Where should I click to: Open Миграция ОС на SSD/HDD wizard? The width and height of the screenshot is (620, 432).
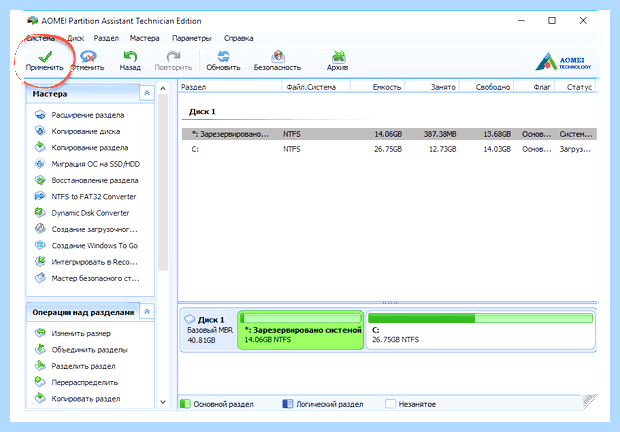click(x=87, y=164)
